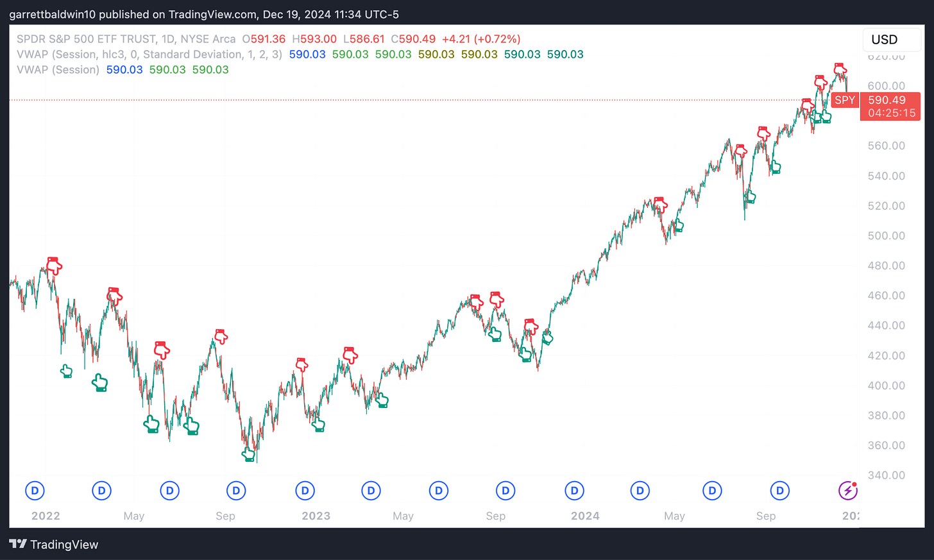Click the green hand at March 2023 low

click(x=382, y=401)
